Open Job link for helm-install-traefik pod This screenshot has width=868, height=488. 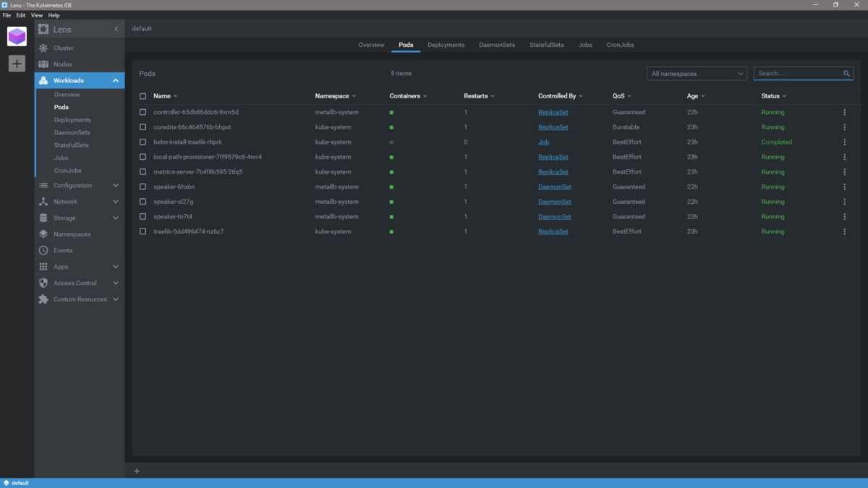543,142
